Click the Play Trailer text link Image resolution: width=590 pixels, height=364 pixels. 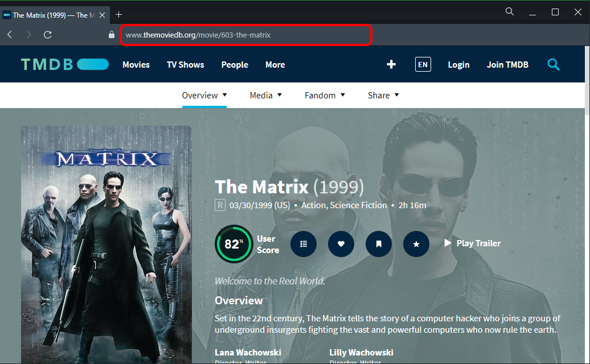(478, 243)
